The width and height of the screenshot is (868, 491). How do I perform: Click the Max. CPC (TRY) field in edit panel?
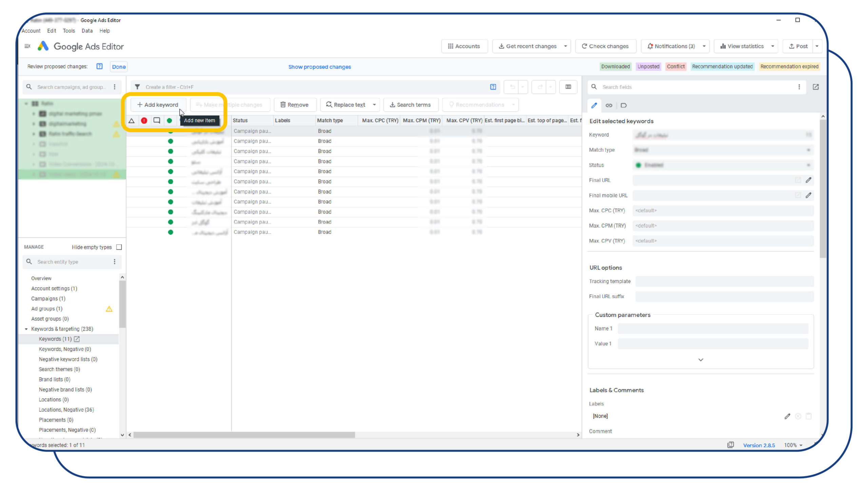[723, 211]
